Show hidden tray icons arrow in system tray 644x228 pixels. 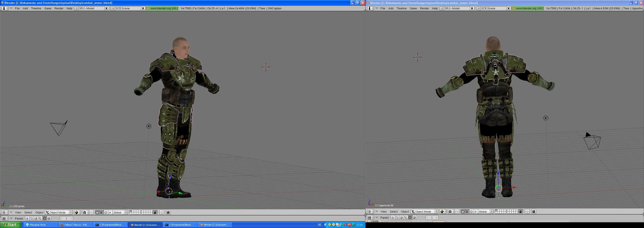coord(325,225)
